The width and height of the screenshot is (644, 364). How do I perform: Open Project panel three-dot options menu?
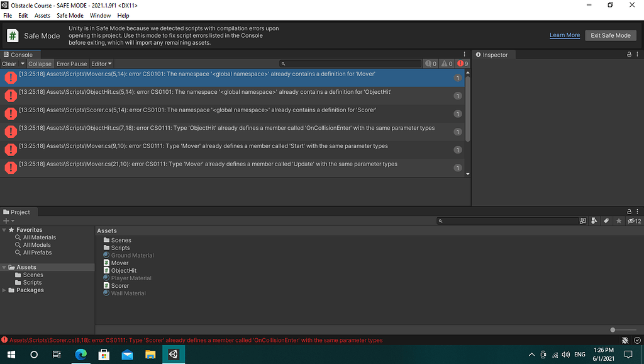pos(638,212)
